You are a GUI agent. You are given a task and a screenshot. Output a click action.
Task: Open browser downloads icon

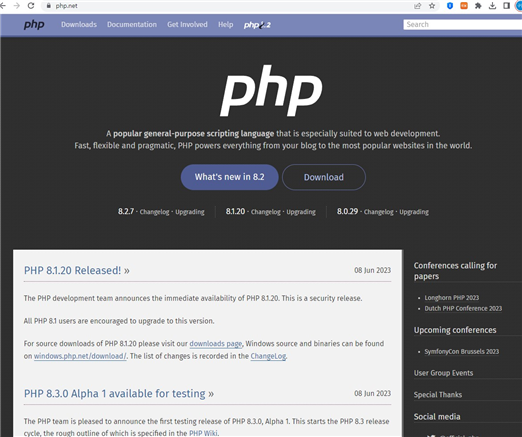492,6
